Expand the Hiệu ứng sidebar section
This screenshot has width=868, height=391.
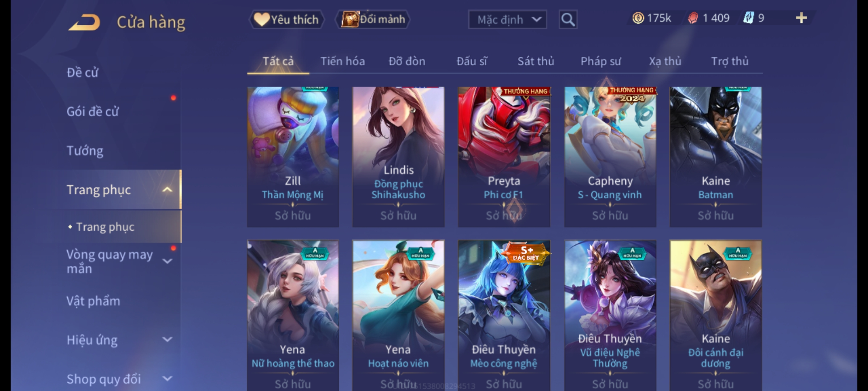[167, 340]
